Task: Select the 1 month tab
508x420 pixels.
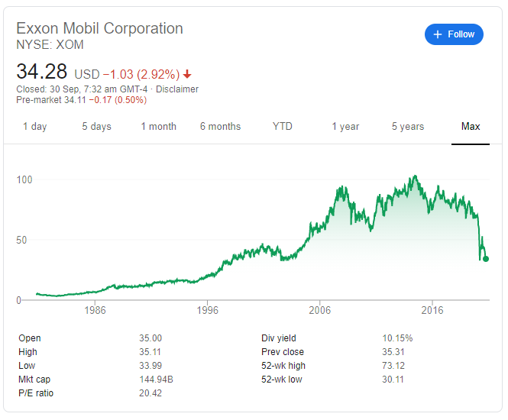Action: (158, 127)
